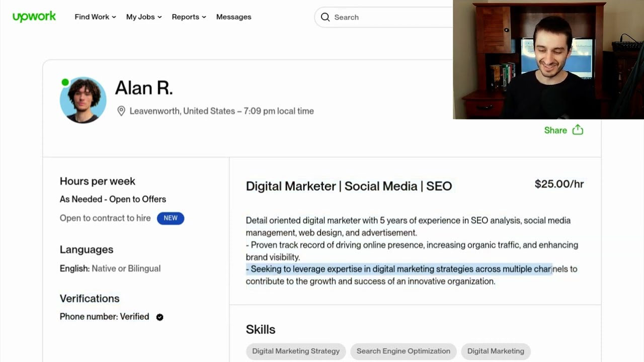Click the $25.00/hr rate

559,184
